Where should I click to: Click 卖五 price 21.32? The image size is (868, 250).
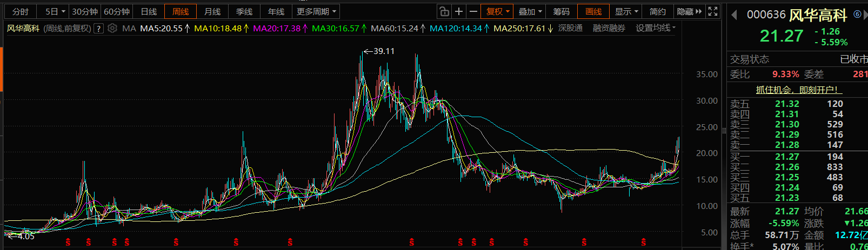pos(786,104)
